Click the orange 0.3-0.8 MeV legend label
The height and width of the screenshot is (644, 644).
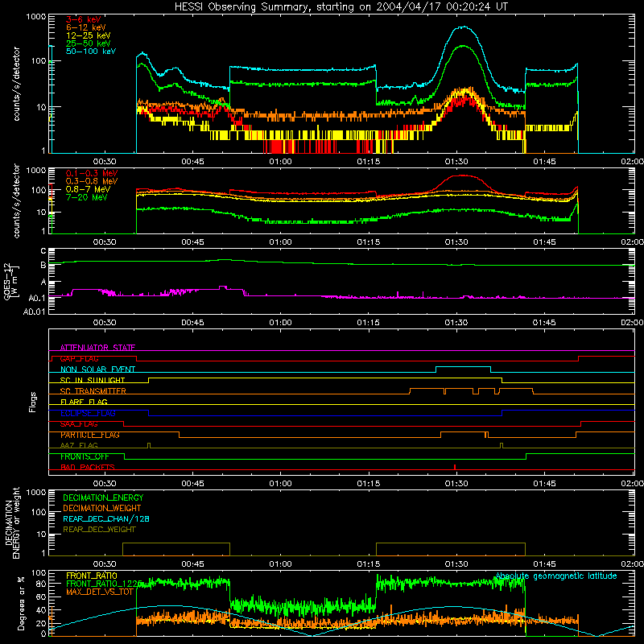[x=92, y=181]
